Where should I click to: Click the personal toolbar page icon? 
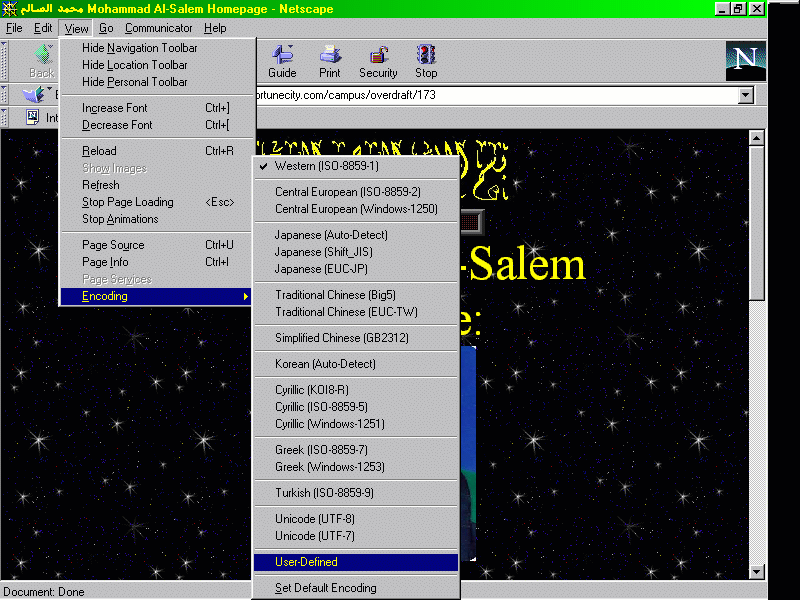32,117
